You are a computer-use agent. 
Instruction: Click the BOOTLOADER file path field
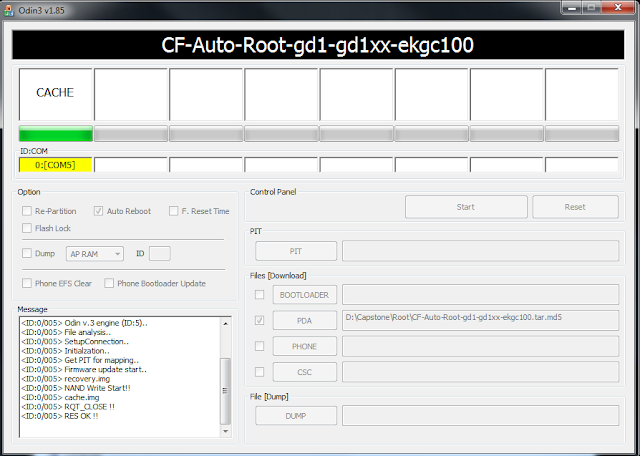pyautogui.click(x=480, y=295)
